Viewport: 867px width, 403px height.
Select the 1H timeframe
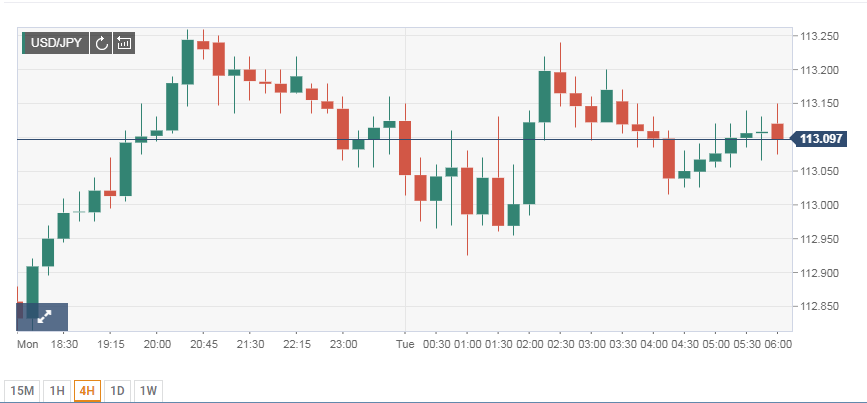tap(57, 389)
